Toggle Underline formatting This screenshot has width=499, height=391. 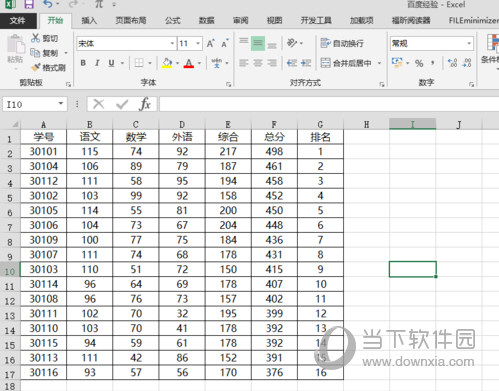click(111, 63)
